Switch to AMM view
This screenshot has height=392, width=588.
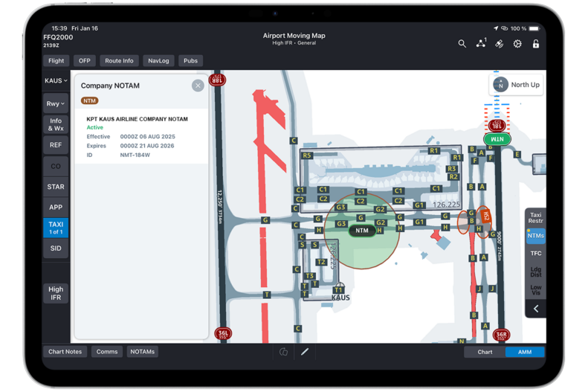tap(525, 352)
